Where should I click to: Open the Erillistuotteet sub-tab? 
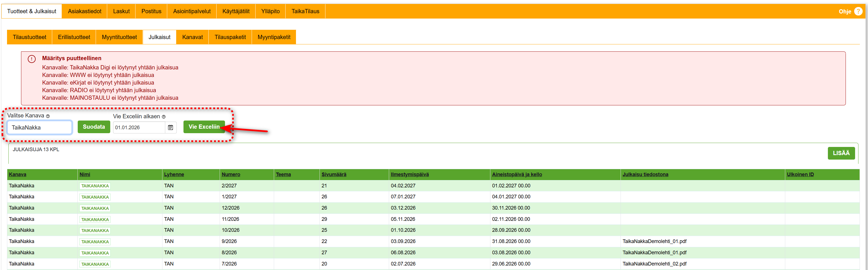pos(74,37)
